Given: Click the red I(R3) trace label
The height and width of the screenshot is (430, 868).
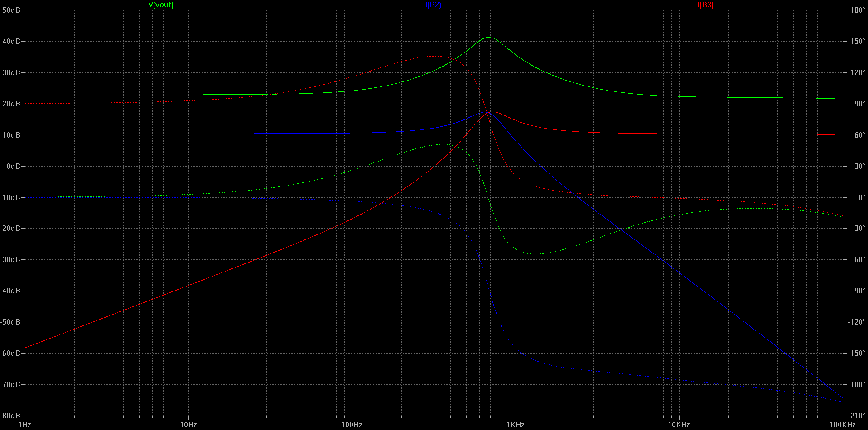Looking at the screenshot, I should pyautogui.click(x=705, y=5).
